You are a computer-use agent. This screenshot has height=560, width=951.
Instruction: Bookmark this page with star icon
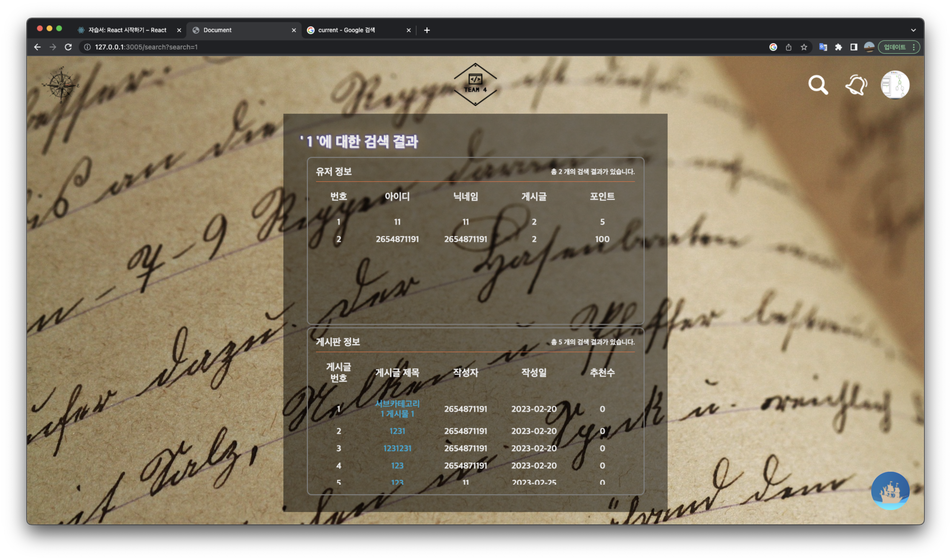tap(804, 47)
